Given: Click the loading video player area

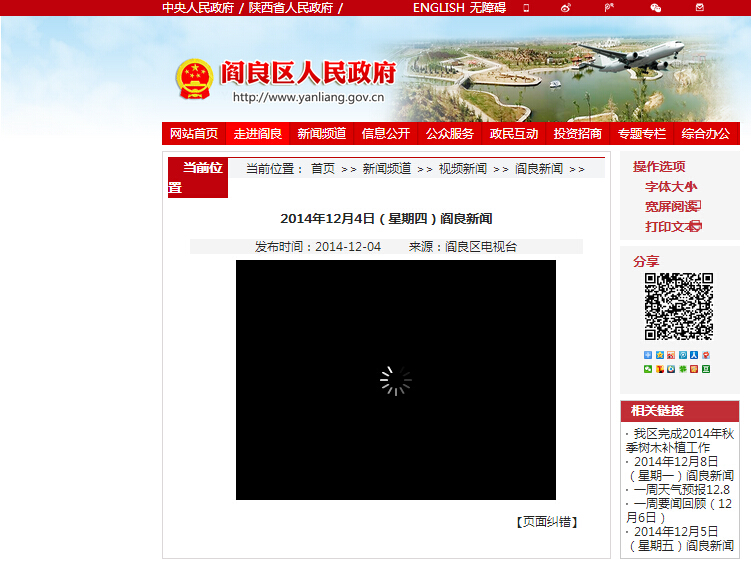Looking at the screenshot, I should (395, 380).
